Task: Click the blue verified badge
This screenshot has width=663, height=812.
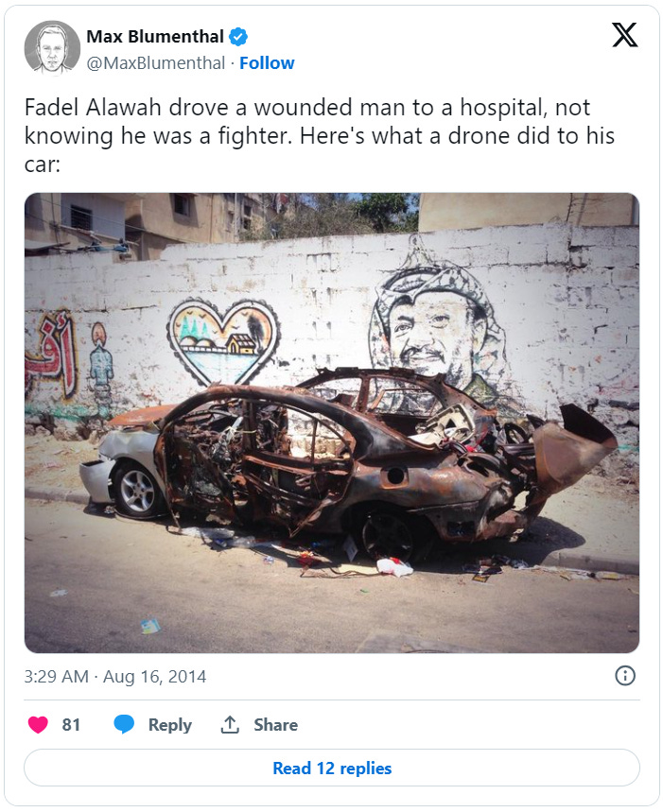Action: (x=238, y=37)
